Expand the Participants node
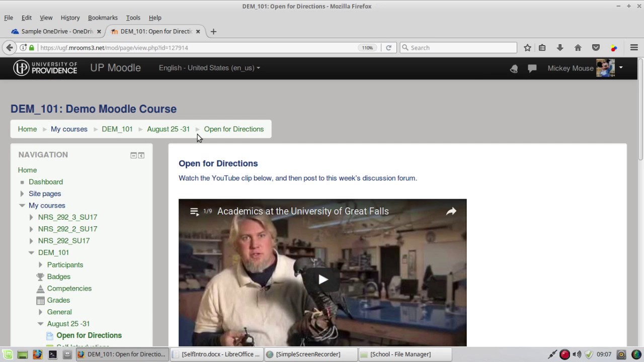This screenshot has width=644, height=362. (40, 265)
